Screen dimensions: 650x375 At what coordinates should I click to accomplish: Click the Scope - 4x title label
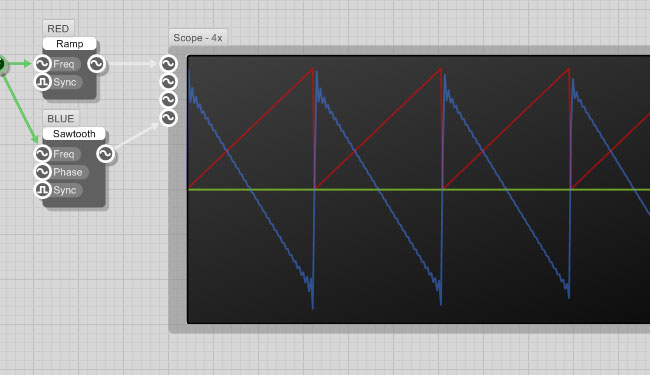(198, 38)
